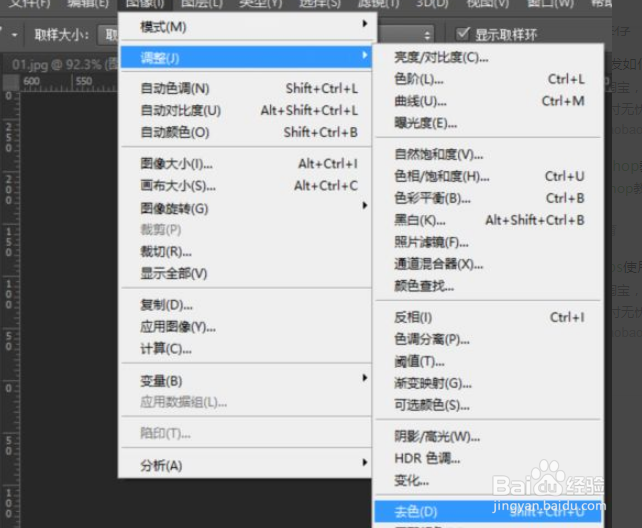Open 自然饱和度(V) adjustment
The height and width of the screenshot is (528, 642).
click(x=489, y=154)
